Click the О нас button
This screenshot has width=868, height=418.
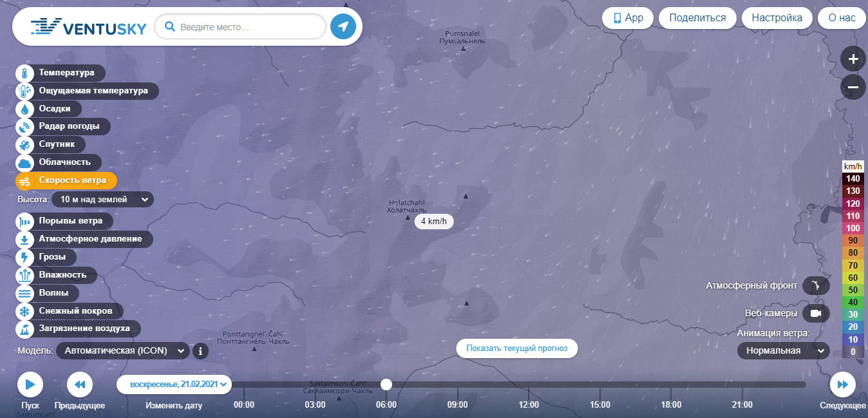842,18
